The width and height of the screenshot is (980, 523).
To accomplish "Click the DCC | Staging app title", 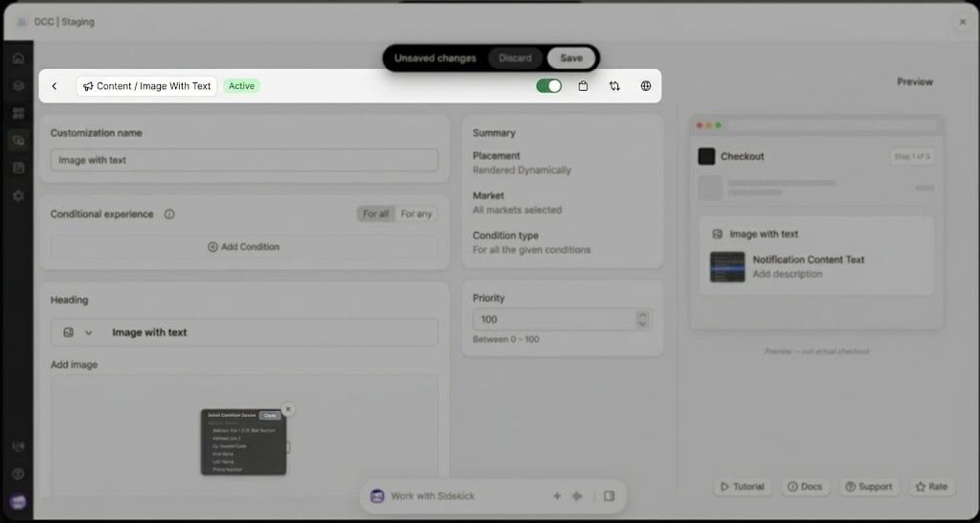I will (x=64, y=22).
